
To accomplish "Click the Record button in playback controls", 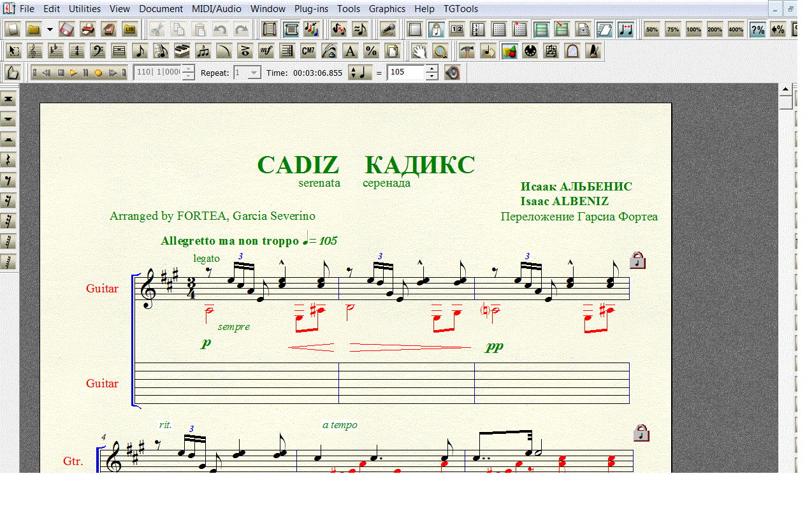I will coord(98,73).
